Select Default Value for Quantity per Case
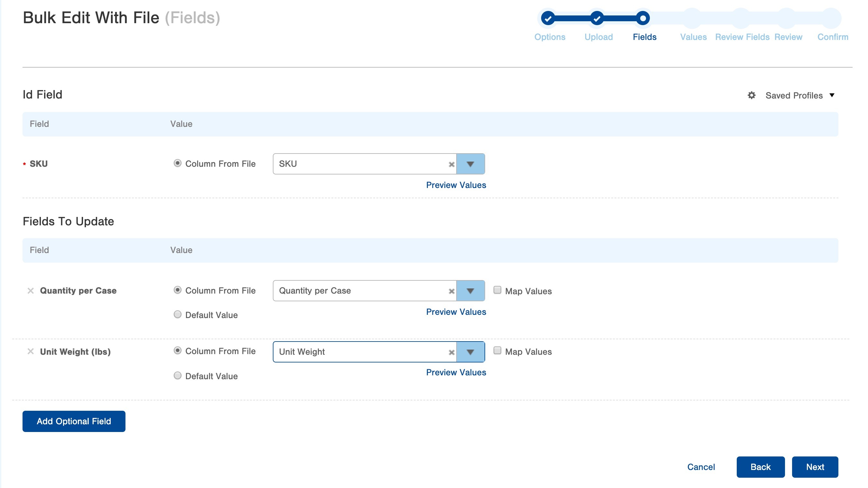This screenshot has width=868, height=488. pos(178,314)
